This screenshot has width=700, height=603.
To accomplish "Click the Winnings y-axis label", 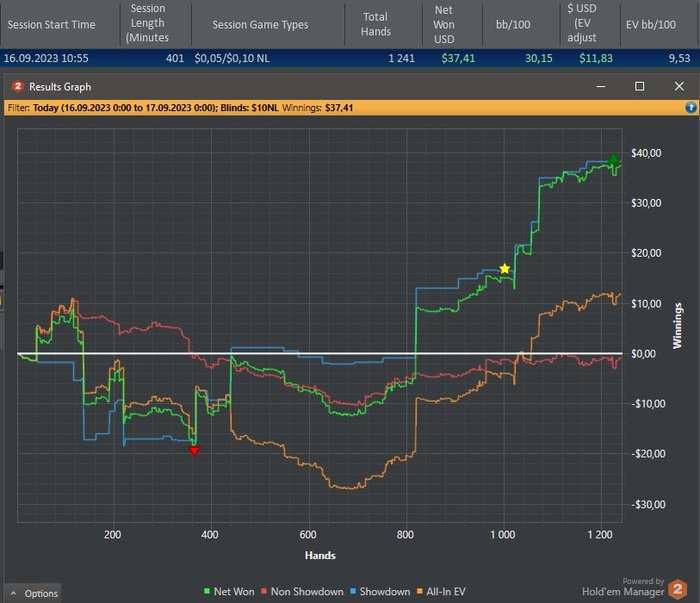I will [678, 325].
